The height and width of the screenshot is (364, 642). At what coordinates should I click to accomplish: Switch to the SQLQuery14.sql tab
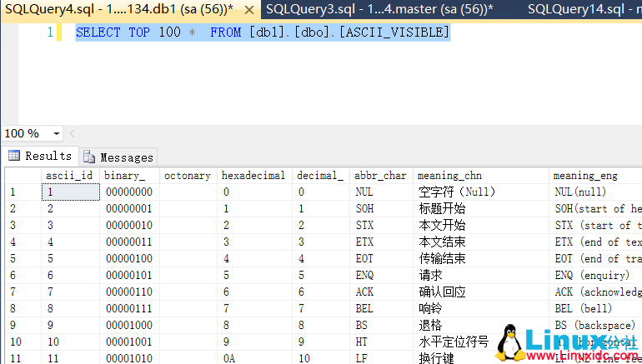click(584, 9)
